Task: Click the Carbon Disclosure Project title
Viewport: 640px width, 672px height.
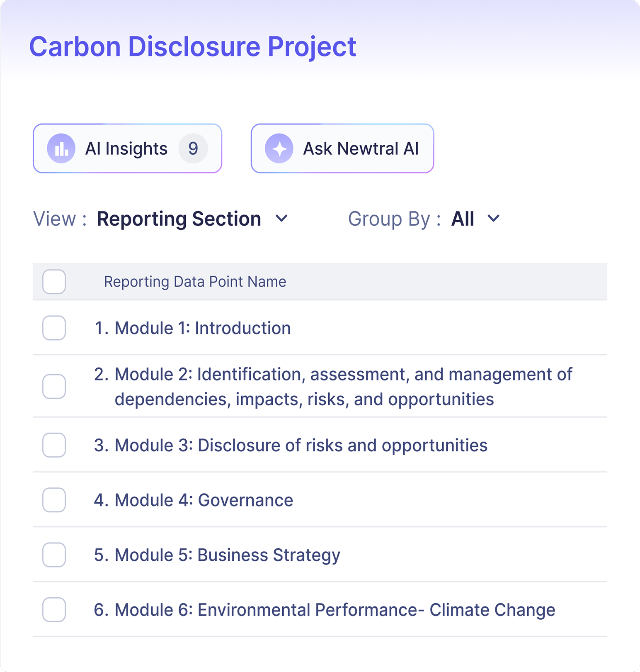Action: point(193,46)
